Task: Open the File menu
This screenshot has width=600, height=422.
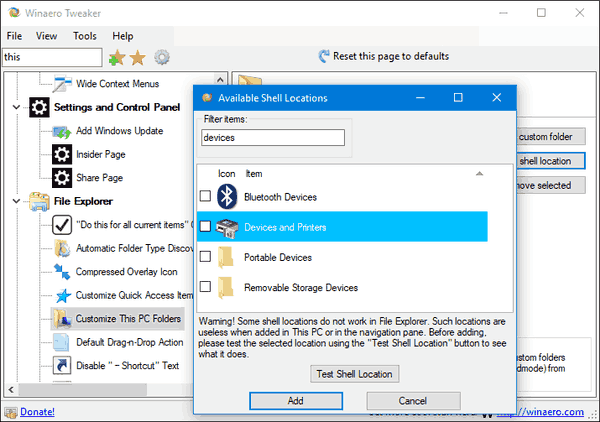Action: [x=15, y=36]
